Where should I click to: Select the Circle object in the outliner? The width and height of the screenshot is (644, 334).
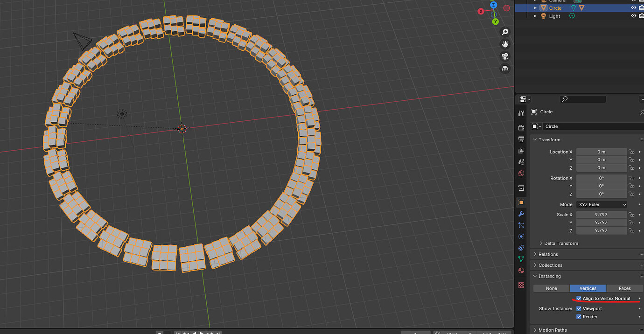[x=555, y=8]
